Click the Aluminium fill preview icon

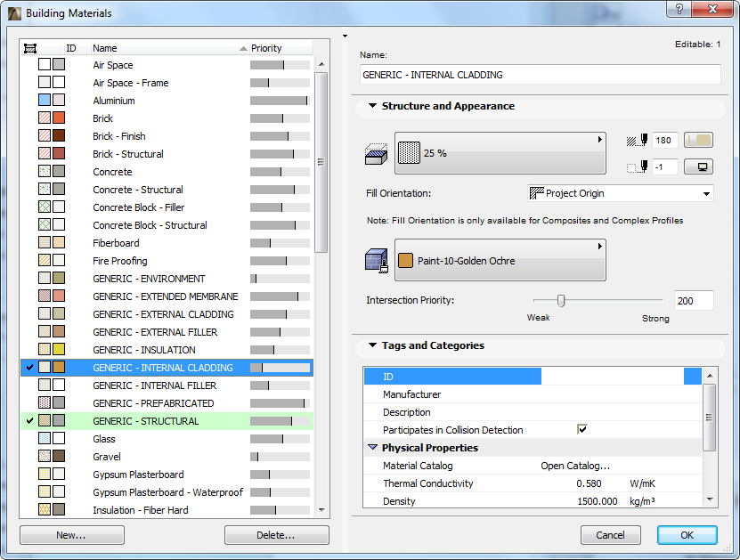[x=45, y=100]
